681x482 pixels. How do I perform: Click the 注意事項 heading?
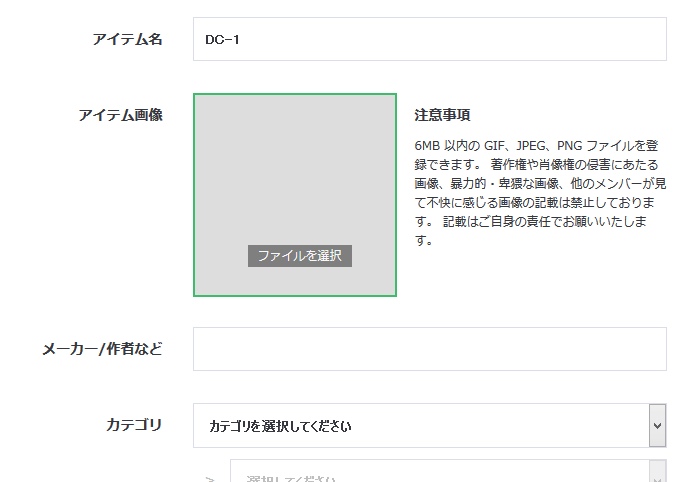point(442,115)
